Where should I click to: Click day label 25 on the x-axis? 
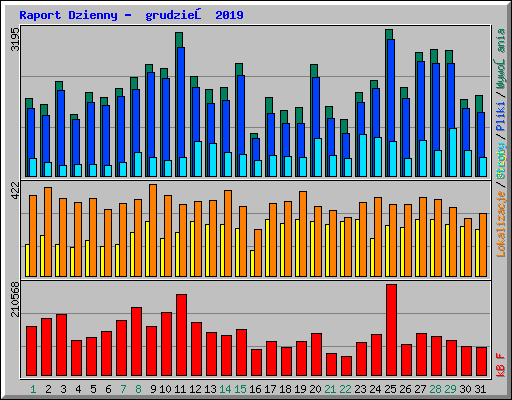390,389
